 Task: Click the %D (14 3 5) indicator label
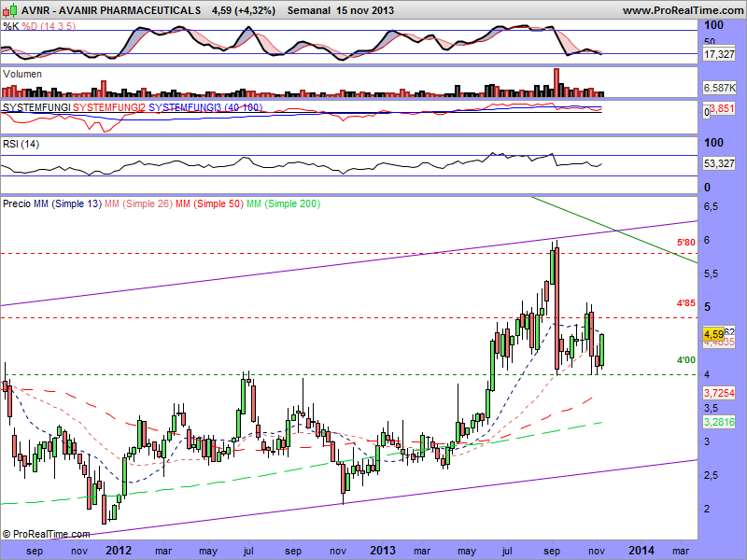click(49, 26)
